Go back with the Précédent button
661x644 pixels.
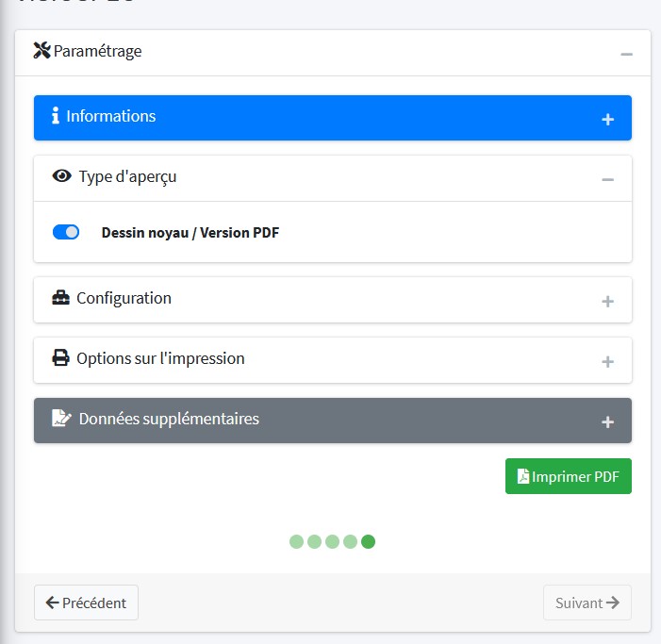(x=86, y=603)
